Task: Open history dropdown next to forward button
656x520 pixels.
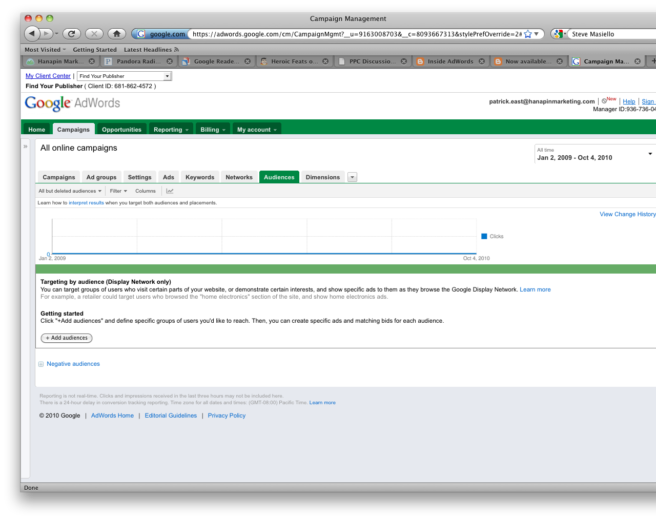Action: click(56, 34)
